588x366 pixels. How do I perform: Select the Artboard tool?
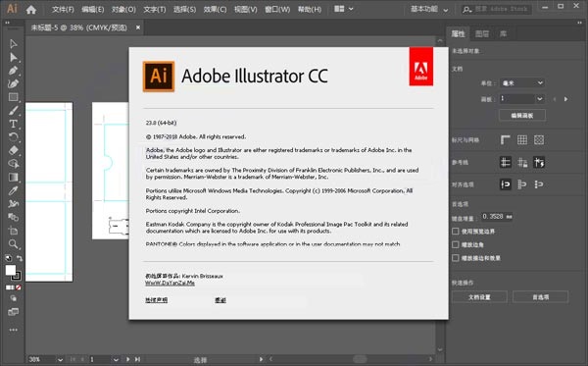tap(13, 231)
